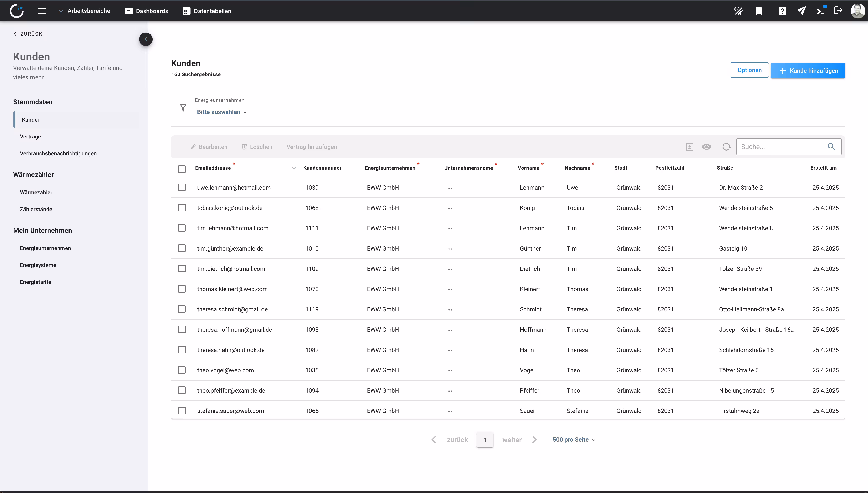This screenshot has height=493, width=868.
Task: Select the row for uwe.lehmann@hotmail.com
Action: tap(182, 187)
